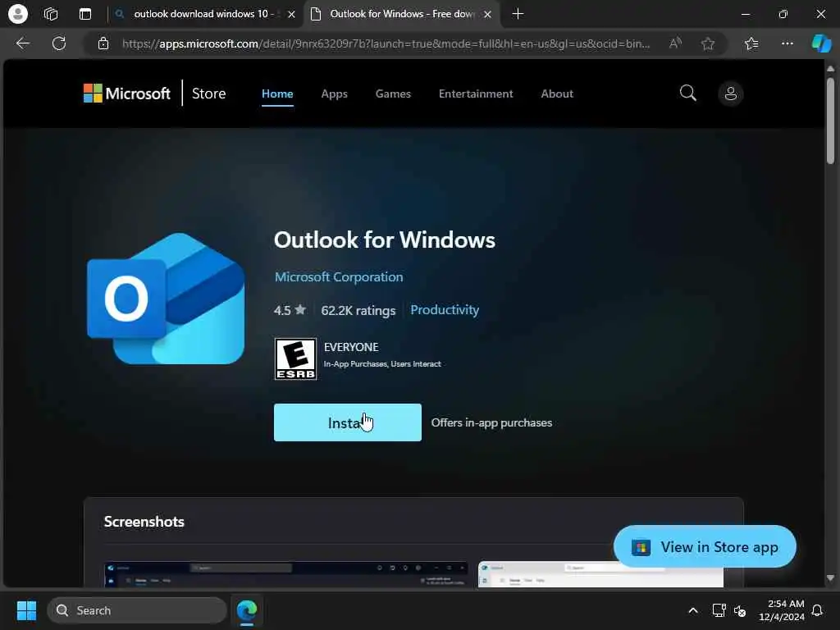Open the Productivity category link
The image size is (840, 630).
tap(445, 309)
